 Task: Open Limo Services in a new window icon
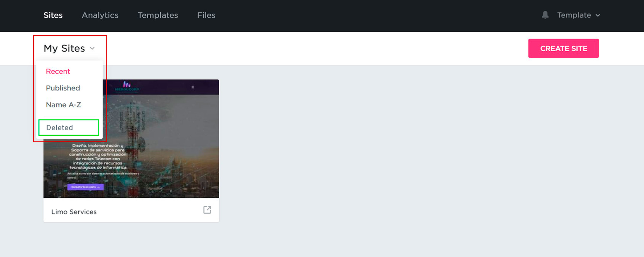click(207, 210)
